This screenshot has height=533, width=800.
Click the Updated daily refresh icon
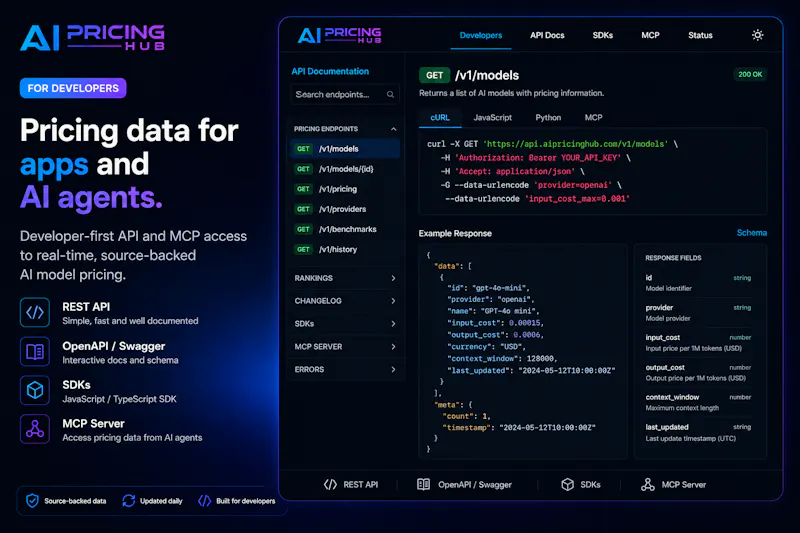[129, 501]
